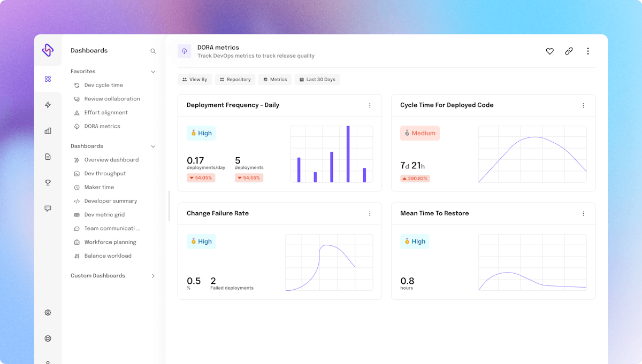The height and width of the screenshot is (364, 642).
Task: Open the chat feedback icon in sidebar
Action: pyautogui.click(x=48, y=208)
